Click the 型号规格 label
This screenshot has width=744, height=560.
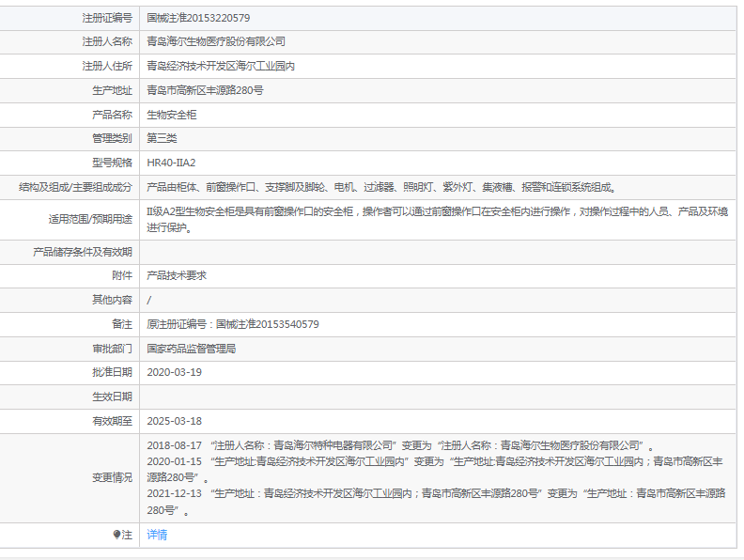point(113,163)
